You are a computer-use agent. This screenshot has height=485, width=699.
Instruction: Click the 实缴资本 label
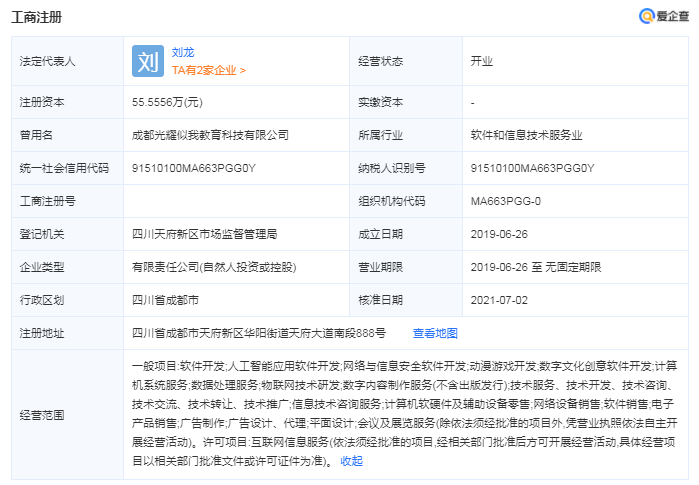381,102
